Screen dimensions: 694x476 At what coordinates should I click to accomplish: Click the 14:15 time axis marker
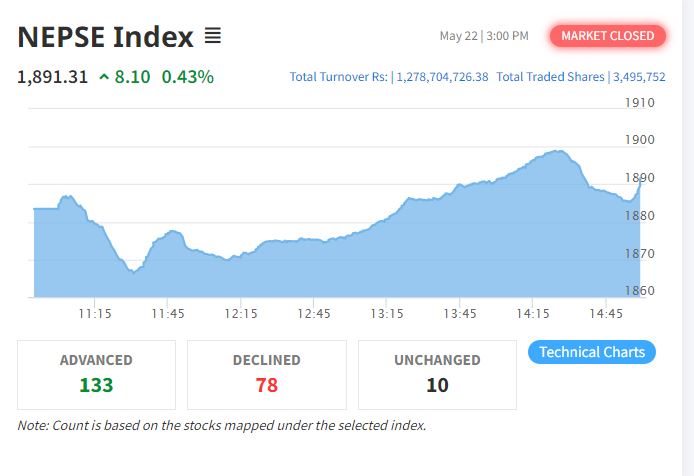pyautogui.click(x=533, y=314)
